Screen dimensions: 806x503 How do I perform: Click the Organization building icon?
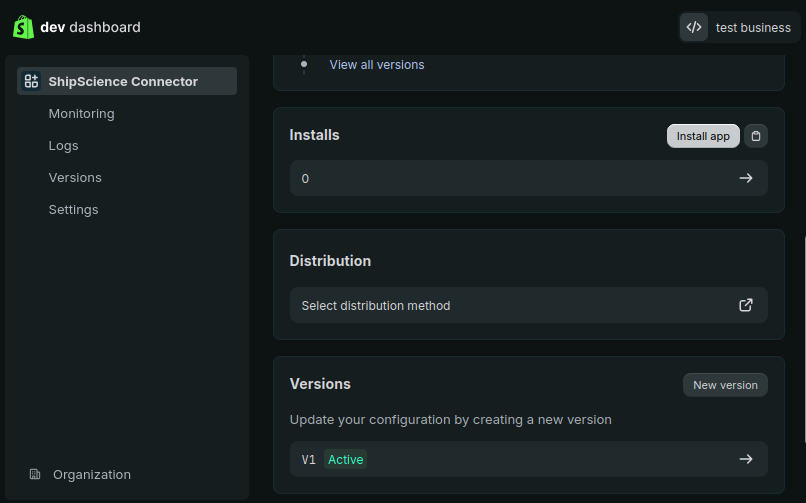[35, 474]
